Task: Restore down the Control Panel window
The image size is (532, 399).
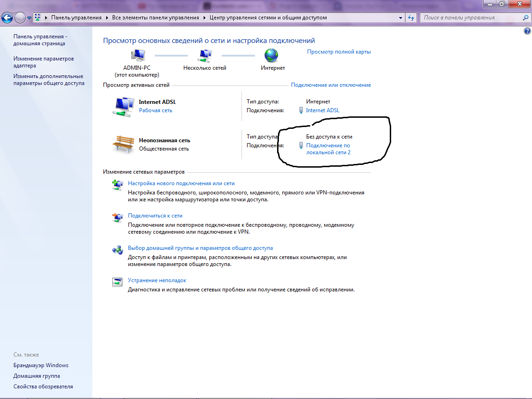Action: coord(502,4)
